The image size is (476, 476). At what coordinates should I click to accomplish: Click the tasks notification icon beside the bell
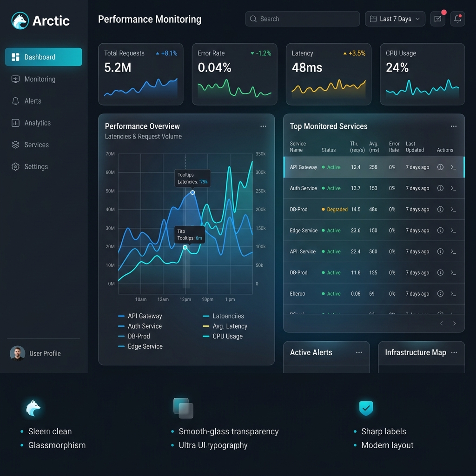pyautogui.click(x=438, y=19)
